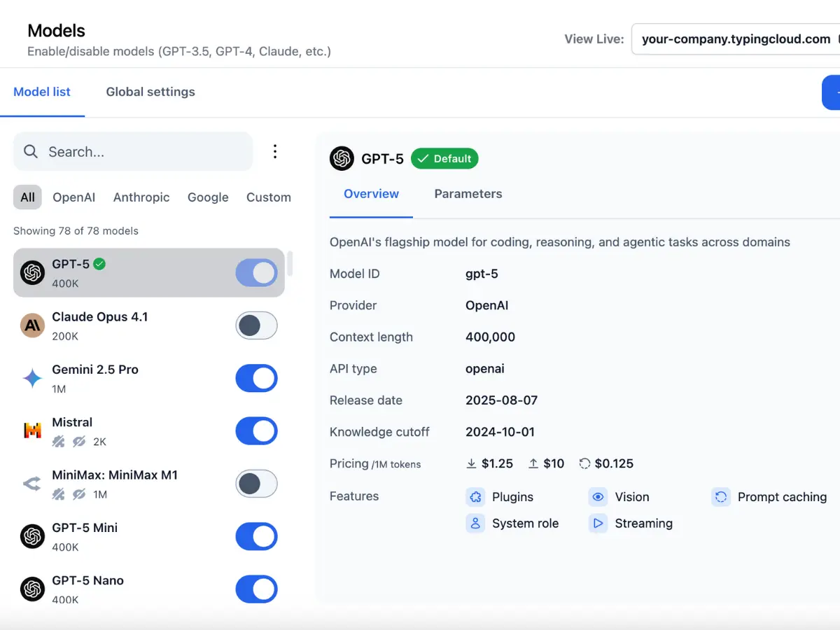Click the API type value "openai"
This screenshot has width=840, height=630.
(x=485, y=369)
